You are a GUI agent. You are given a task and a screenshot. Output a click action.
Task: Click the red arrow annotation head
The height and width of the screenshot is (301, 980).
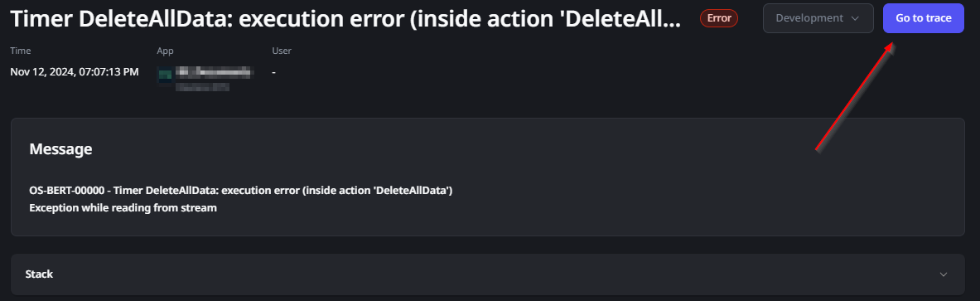pyautogui.click(x=890, y=48)
